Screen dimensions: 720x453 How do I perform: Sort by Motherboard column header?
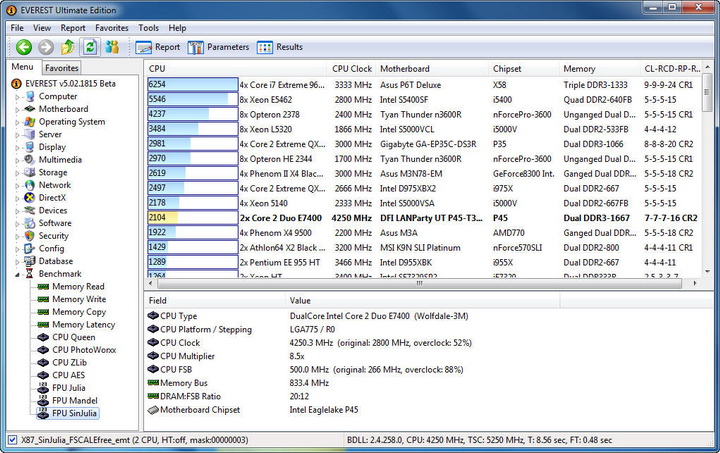pos(432,69)
